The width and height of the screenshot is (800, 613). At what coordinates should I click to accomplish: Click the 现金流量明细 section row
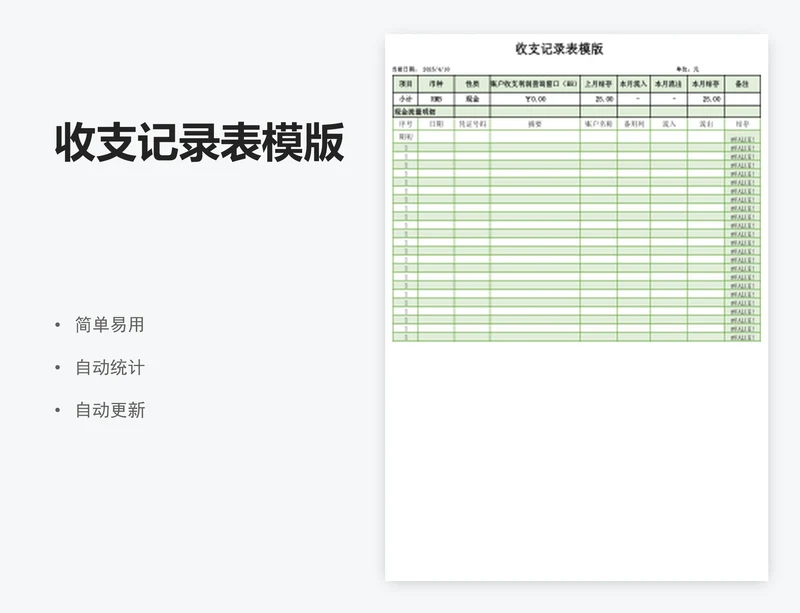(x=577, y=112)
